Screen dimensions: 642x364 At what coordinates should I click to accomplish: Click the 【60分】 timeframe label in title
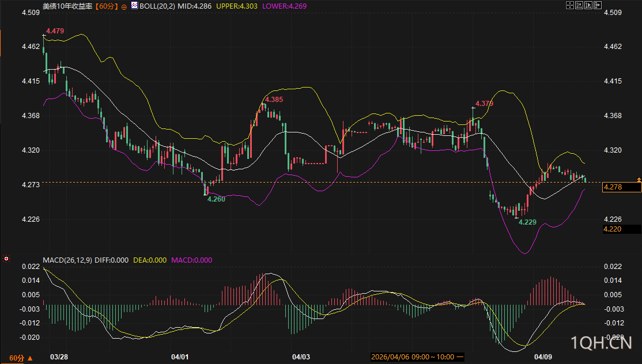pyautogui.click(x=106, y=6)
